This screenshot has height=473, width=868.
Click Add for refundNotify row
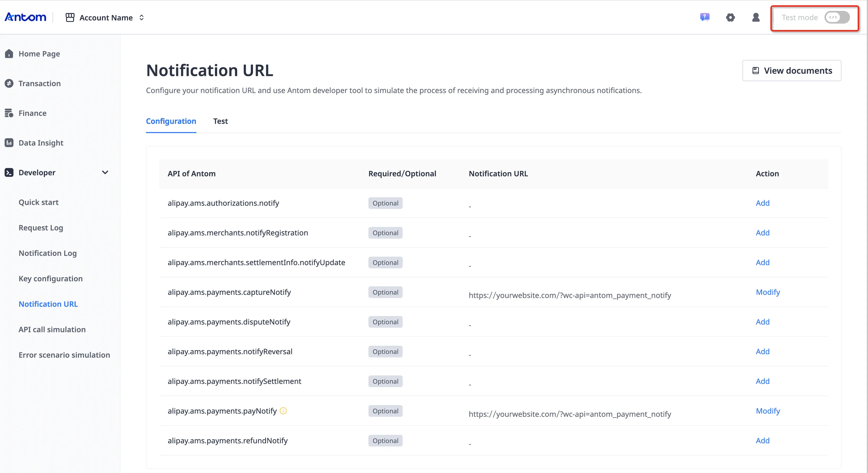[x=763, y=440]
